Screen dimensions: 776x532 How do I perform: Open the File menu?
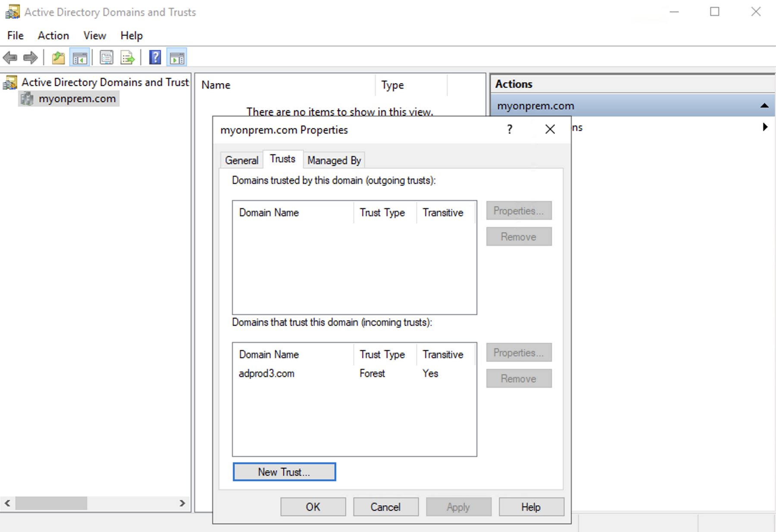pyautogui.click(x=16, y=35)
